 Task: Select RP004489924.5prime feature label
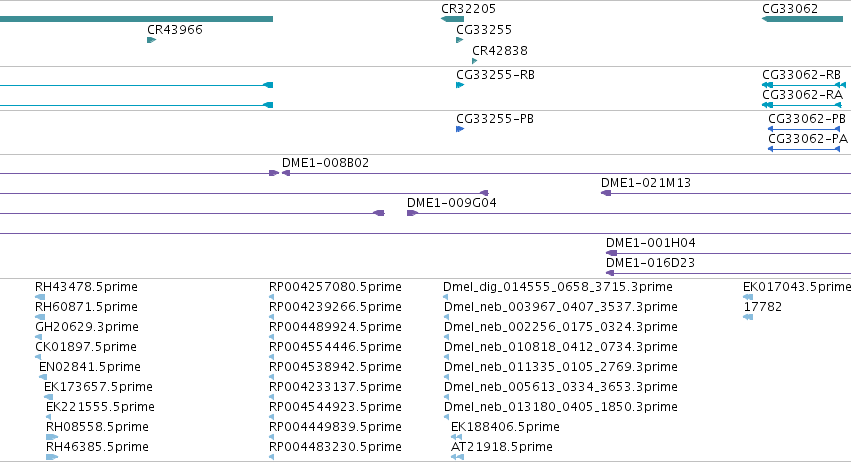[335, 327]
